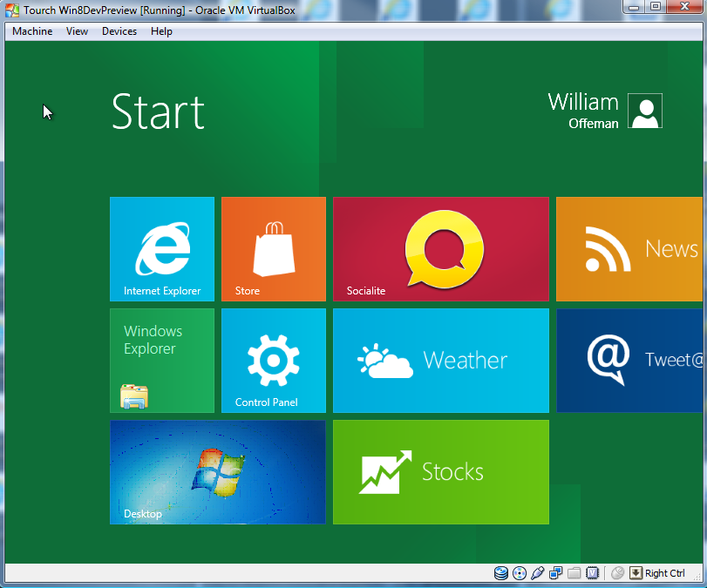
Task: Click the mouse integration status icon
Action: [x=618, y=573]
